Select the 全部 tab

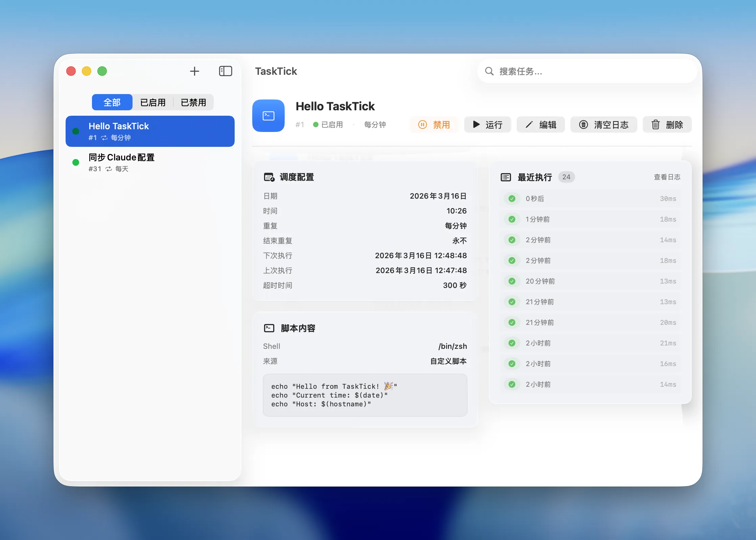[x=112, y=102]
